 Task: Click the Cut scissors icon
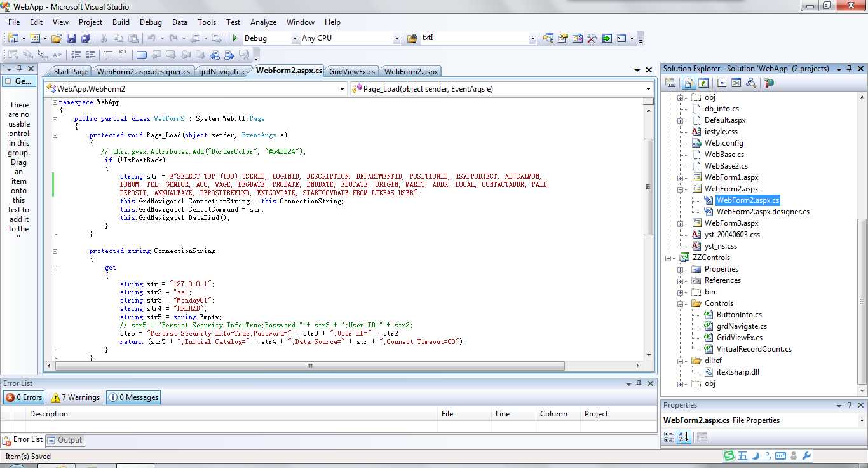[104, 38]
